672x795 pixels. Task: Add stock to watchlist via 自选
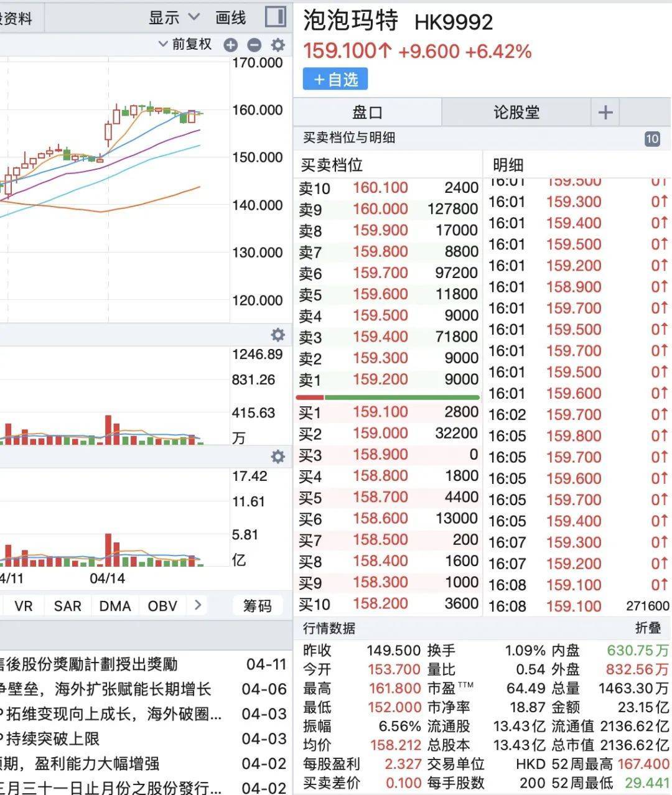(x=335, y=80)
